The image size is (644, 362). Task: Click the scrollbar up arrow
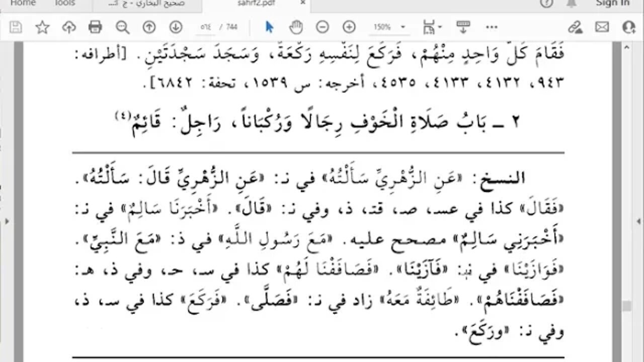click(x=626, y=48)
